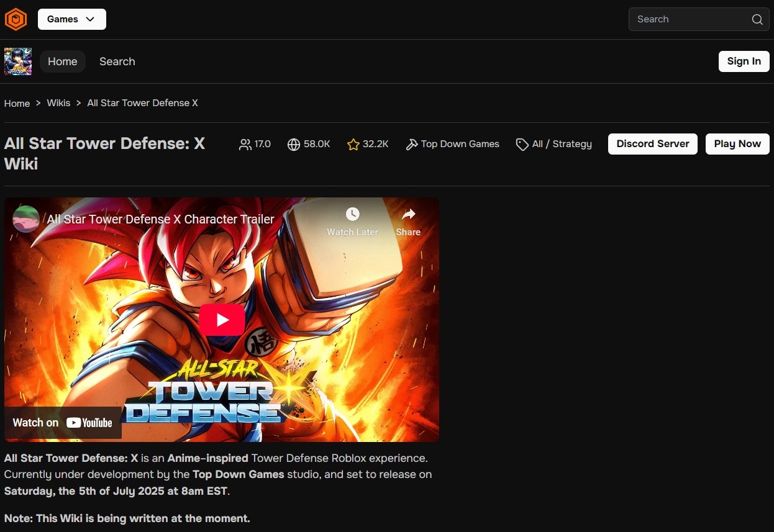Click the Watch Later clock icon on video
The height and width of the screenshot is (532, 774).
[352, 214]
